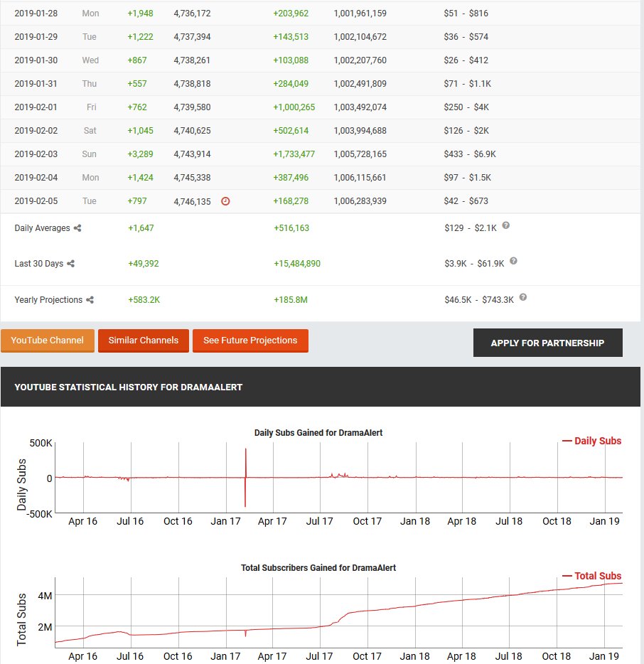Select the date 2019-01-29
Screen dimensions: 644x664
[36, 37]
